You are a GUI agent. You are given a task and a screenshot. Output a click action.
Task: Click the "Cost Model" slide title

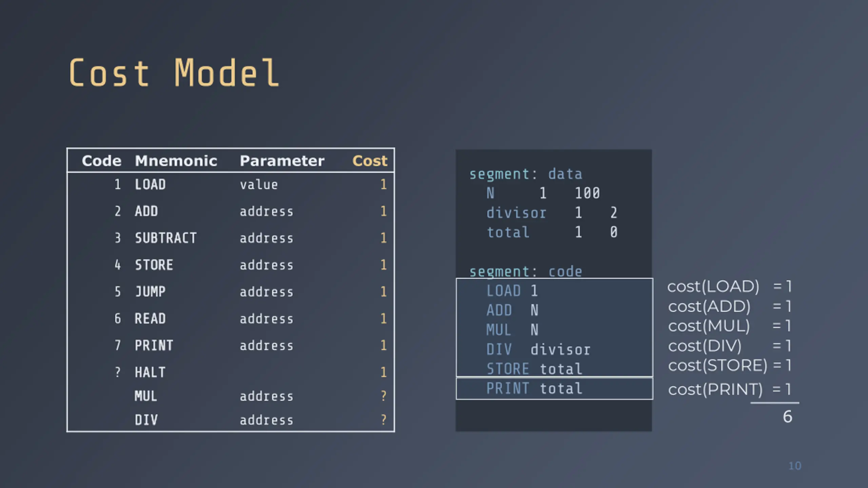(174, 73)
